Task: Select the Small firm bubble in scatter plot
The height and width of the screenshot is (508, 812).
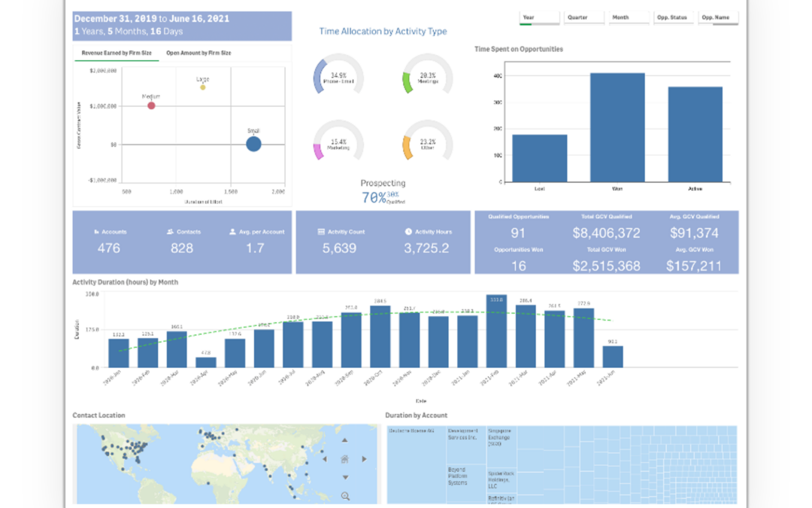Action: [254, 144]
